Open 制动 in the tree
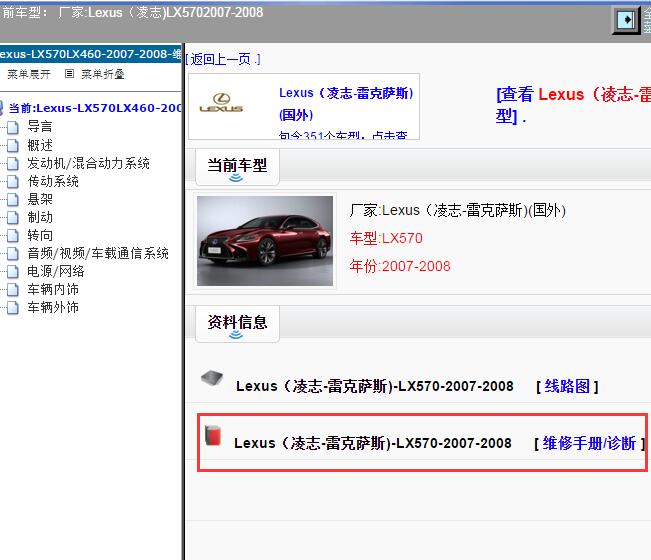 [x=40, y=218]
